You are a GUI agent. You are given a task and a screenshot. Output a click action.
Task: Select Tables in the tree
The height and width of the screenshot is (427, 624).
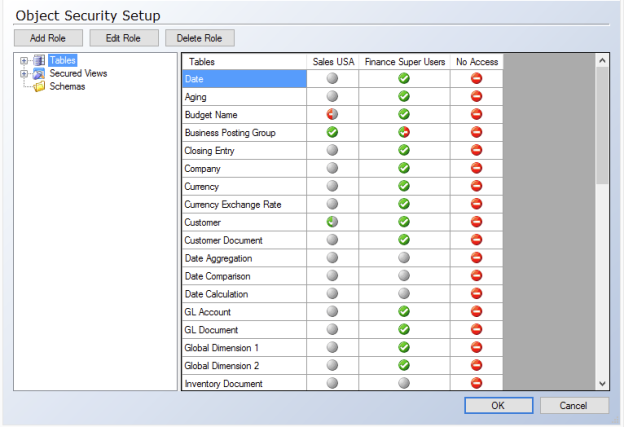click(62, 60)
